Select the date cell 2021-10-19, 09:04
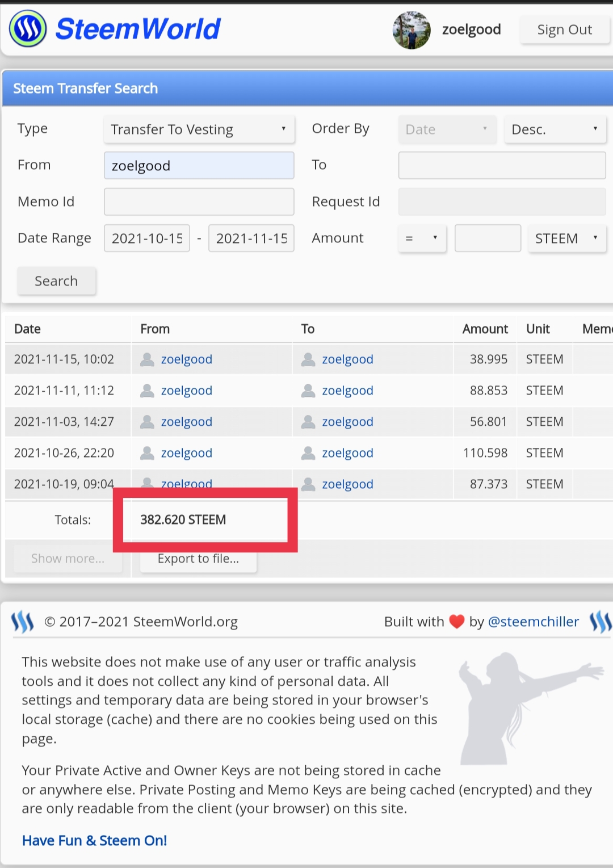The height and width of the screenshot is (868, 613). coord(64,484)
